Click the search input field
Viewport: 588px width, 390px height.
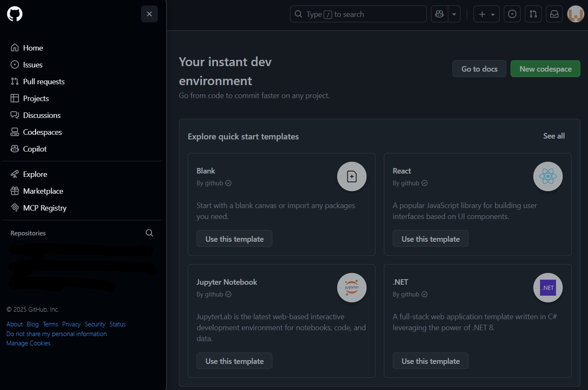point(358,14)
